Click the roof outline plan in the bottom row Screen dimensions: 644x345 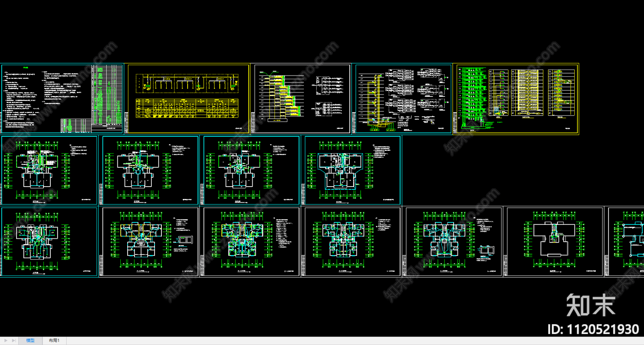[555, 242]
